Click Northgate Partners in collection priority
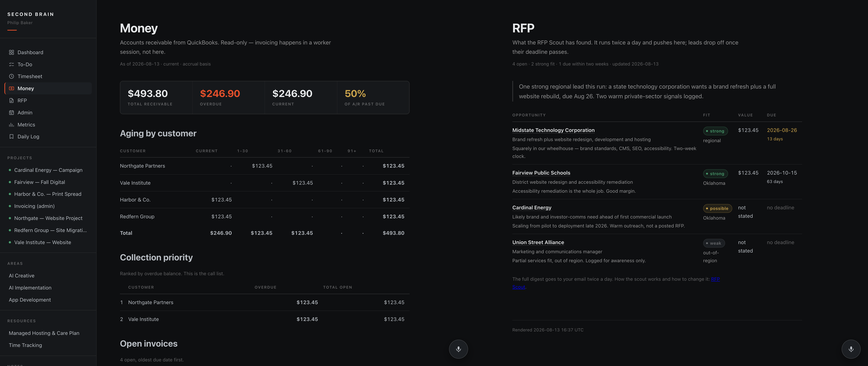The width and height of the screenshot is (868, 366). pos(151,302)
